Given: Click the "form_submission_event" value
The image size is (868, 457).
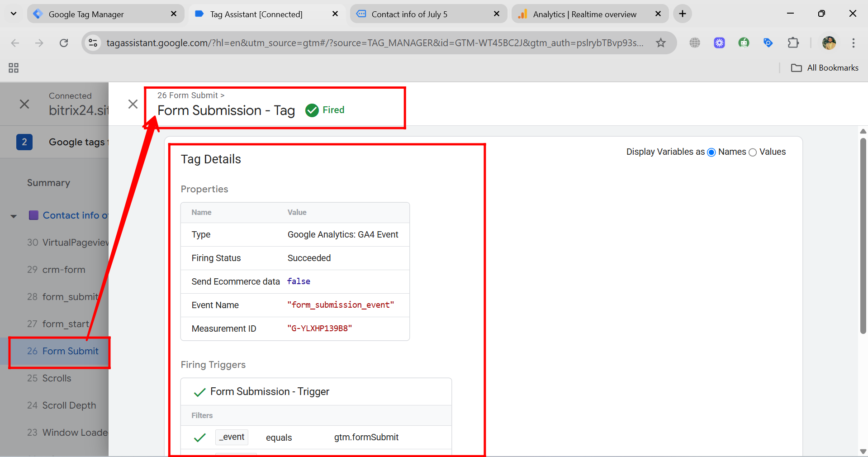Looking at the screenshot, I should click(x=341, y=305).
